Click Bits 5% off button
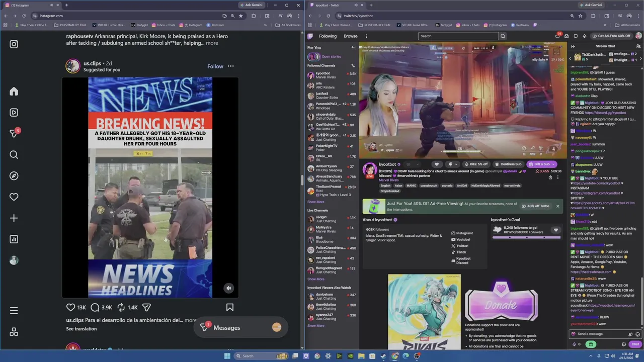644x362 pixels. click(x=476, y=164)
